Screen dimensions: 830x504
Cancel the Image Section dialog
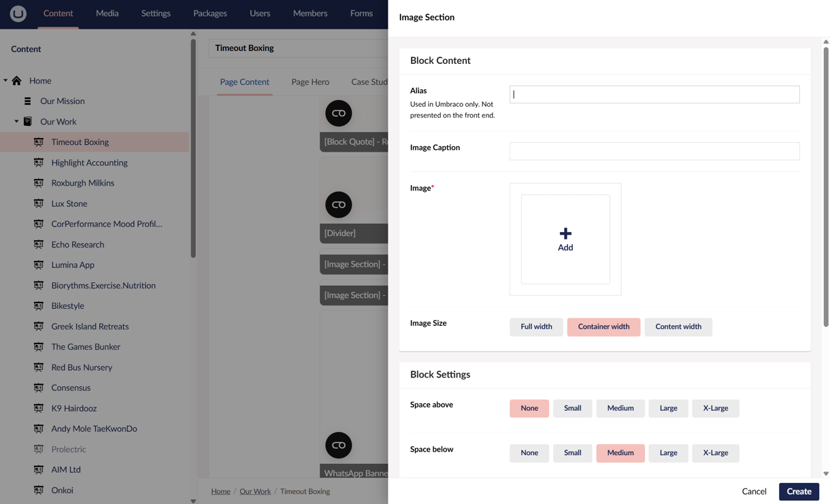click(754, 491)
